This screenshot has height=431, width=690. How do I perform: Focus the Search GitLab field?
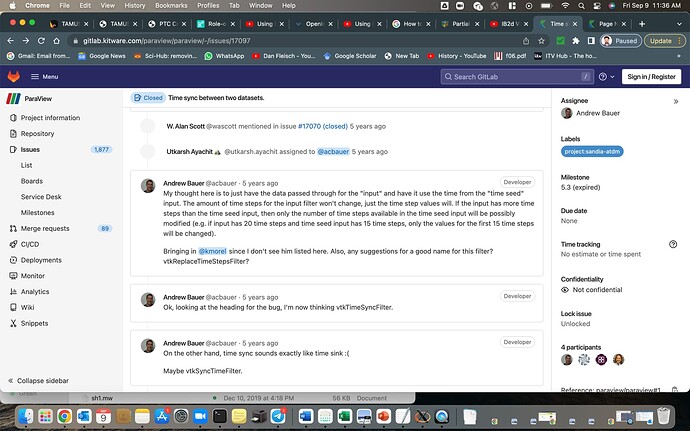click(x=517, y=77)
